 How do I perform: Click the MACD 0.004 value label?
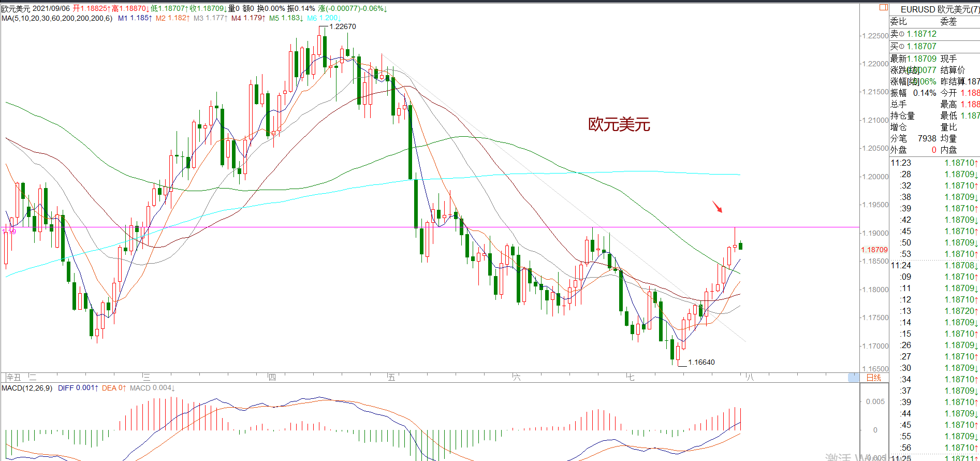point(152,388)
